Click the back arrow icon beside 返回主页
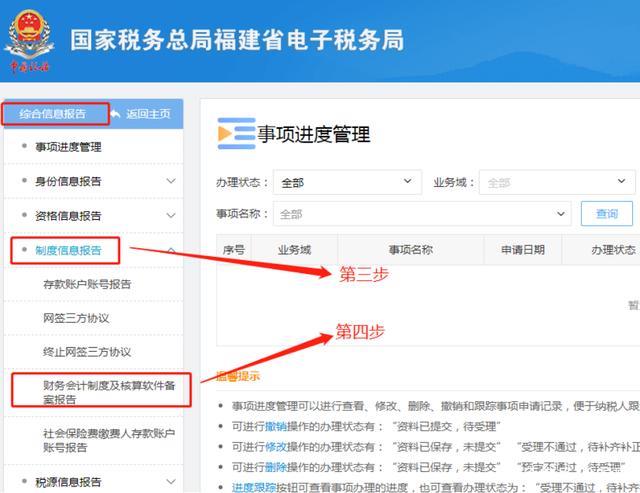640x493 pixels. tap(116, 114)
